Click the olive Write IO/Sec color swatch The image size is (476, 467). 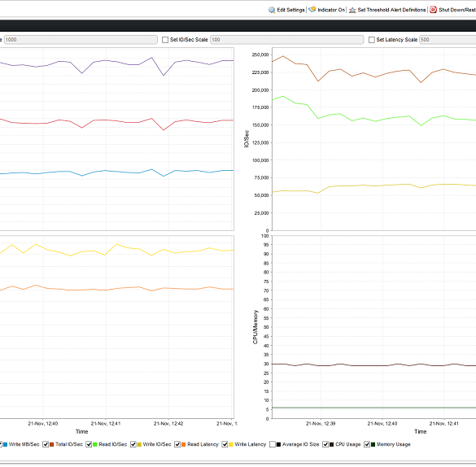pos(139,445)
